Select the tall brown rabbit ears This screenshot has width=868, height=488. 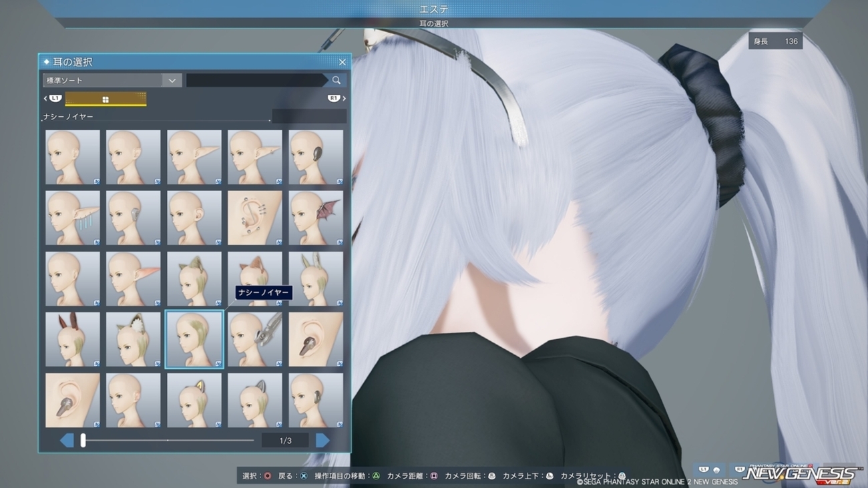tap(73, 340)
